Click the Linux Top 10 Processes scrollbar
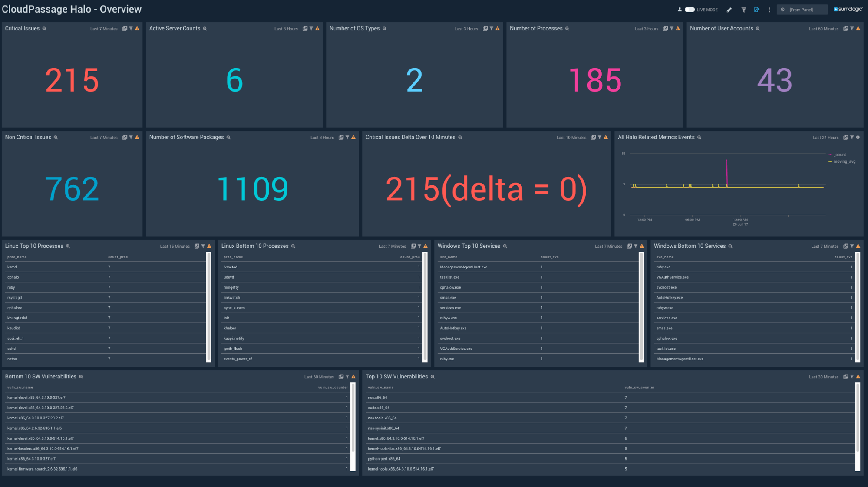Image resolution: width=868 pixels, height=487 pixels. click(208, 306)
